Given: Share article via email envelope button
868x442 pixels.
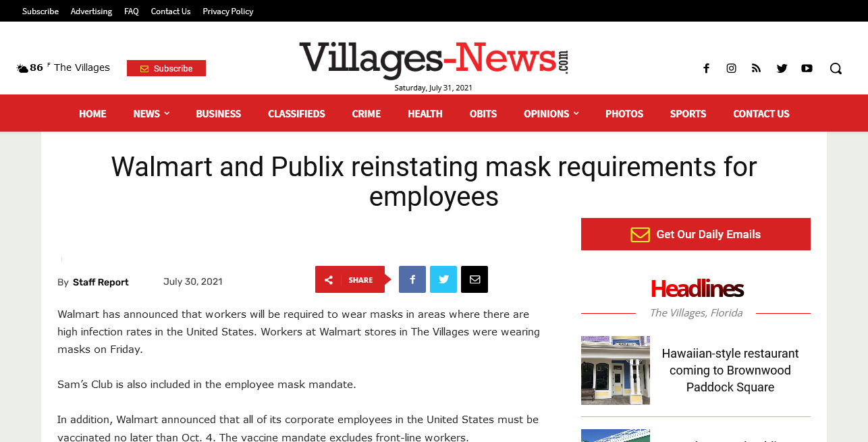Looking at the screenshot, I should pyautogui.click(x=474, y=279).
